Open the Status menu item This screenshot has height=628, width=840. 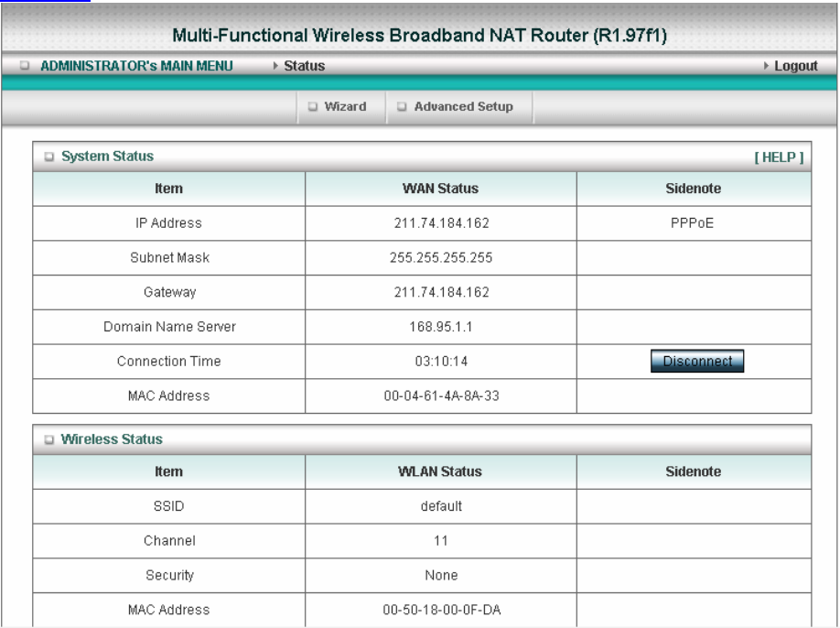[305, 66]
